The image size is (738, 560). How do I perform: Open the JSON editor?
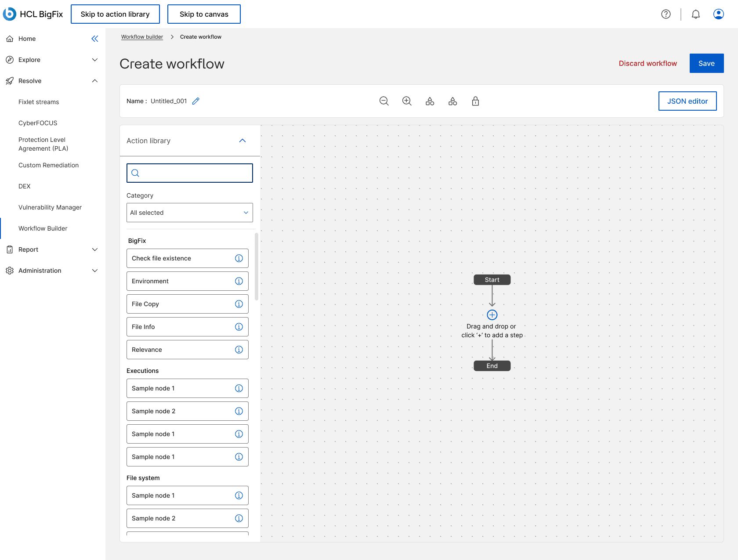click(x=687, y=101)
